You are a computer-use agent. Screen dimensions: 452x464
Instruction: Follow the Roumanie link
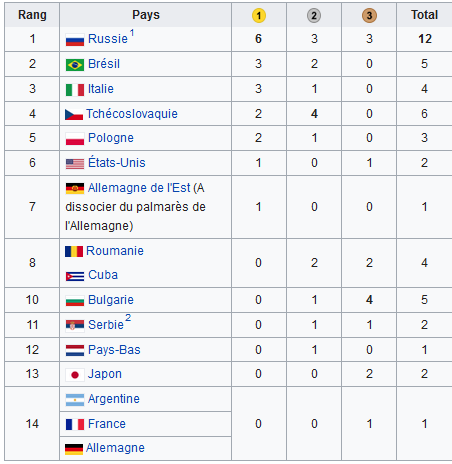pyautogui.click(x=115, y=251)
